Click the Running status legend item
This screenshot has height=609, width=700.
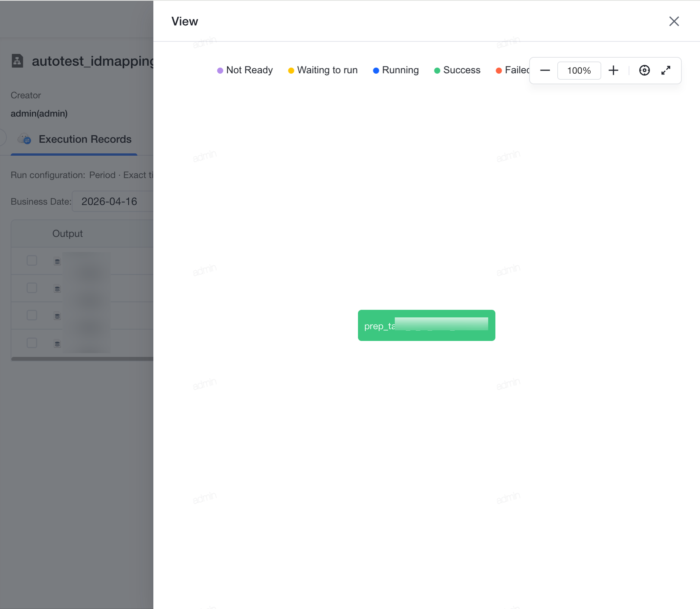tap(396, 70)
